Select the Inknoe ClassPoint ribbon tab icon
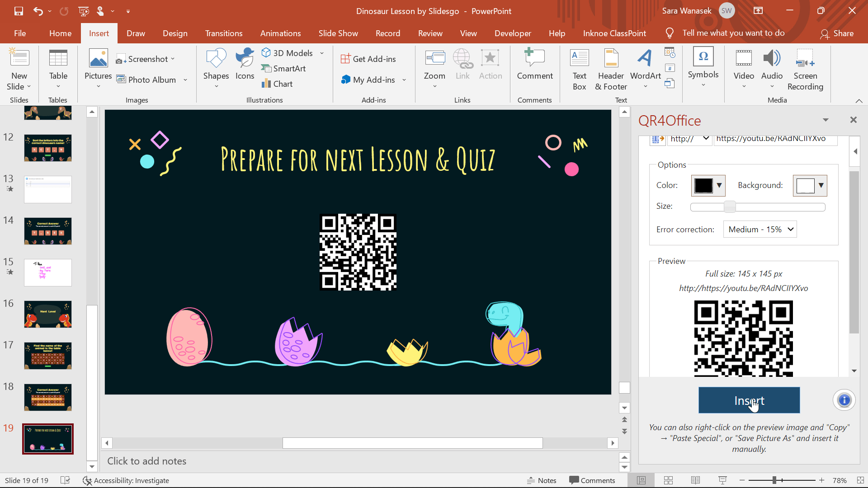The image size is (868, 488). coord(615,33)
